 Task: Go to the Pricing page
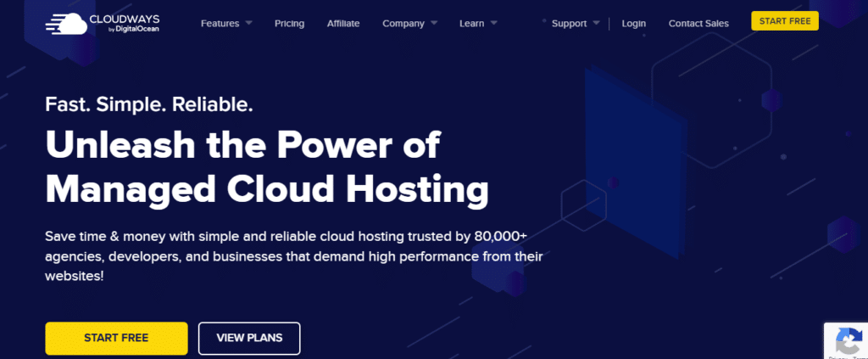289,23
